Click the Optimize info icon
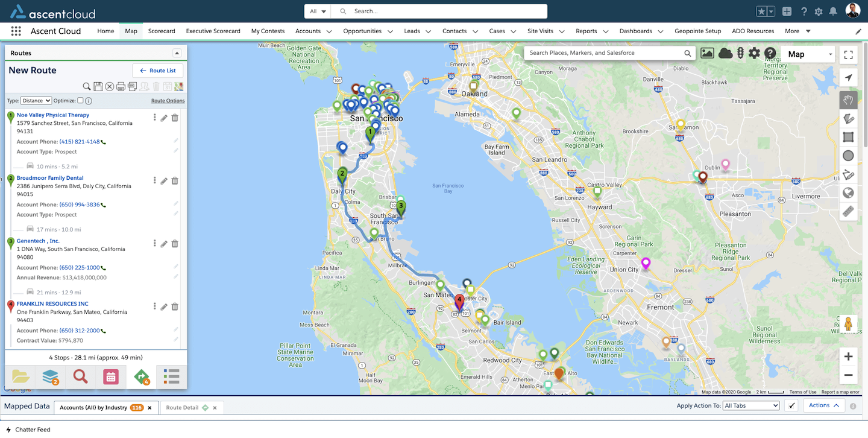Screen dimensions: 868x438 pos(89,101)
